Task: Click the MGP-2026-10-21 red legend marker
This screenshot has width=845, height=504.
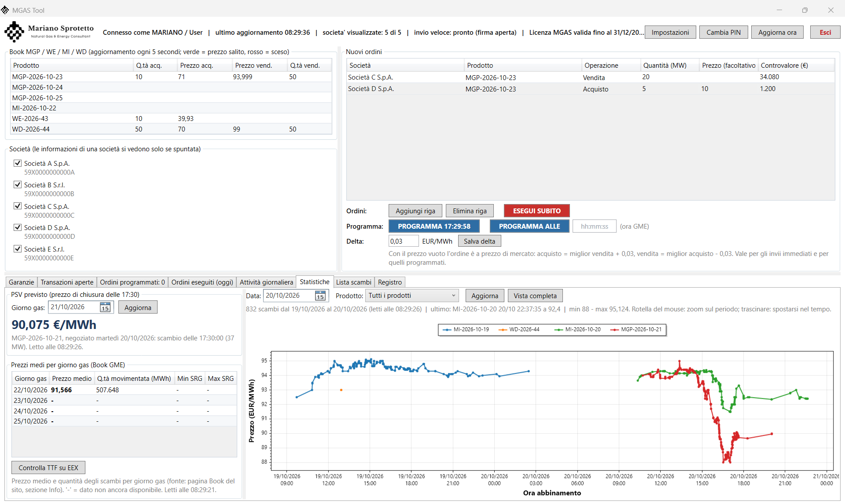Action: (x=614, y=329)
